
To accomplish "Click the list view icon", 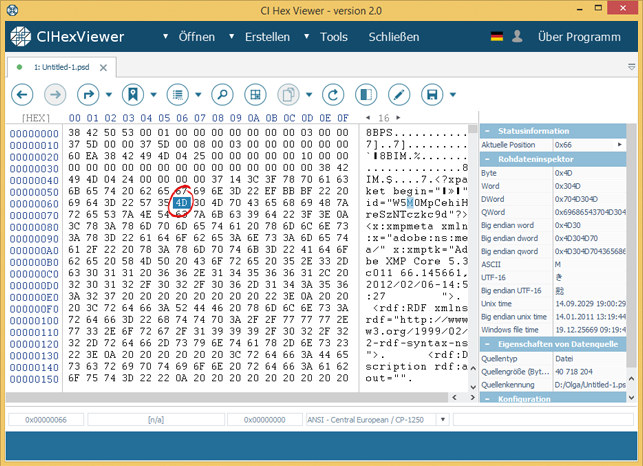I will 178,95.
